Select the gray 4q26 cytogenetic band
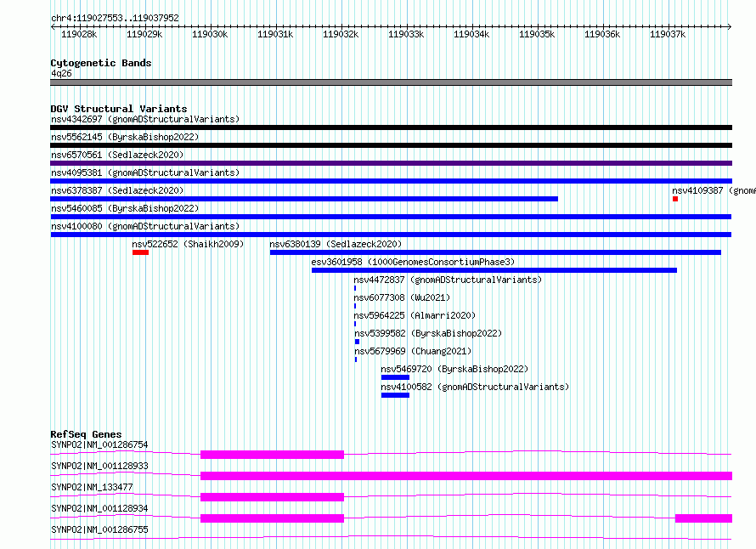The image size is (756, 549). coord(391,82)
